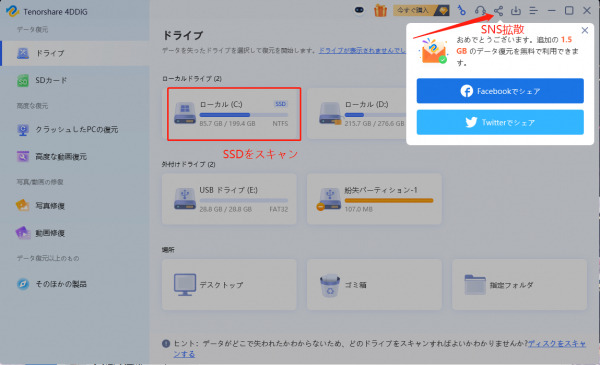
Task: Click the Tenorshare 4DDiG logo
Action: tap(12, 11)
